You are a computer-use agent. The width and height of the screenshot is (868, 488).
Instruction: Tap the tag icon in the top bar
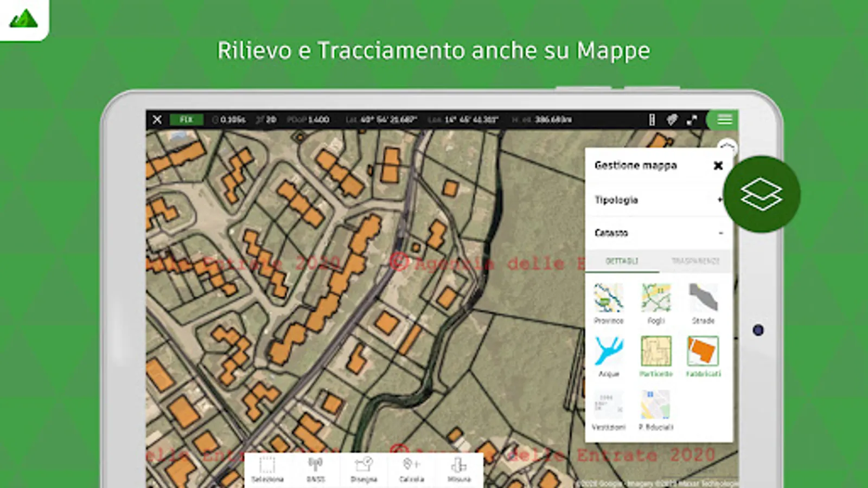(672, 120)
